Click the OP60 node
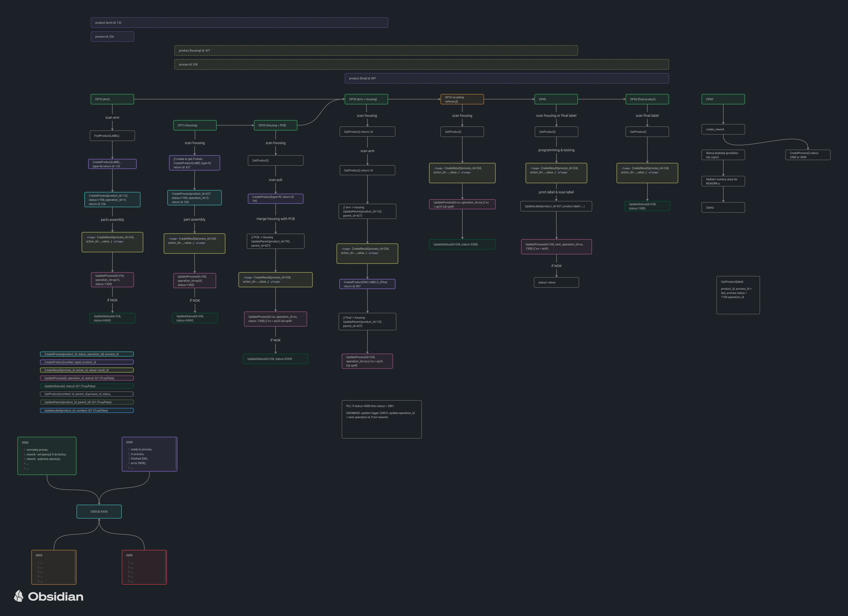 click(723, 99)
